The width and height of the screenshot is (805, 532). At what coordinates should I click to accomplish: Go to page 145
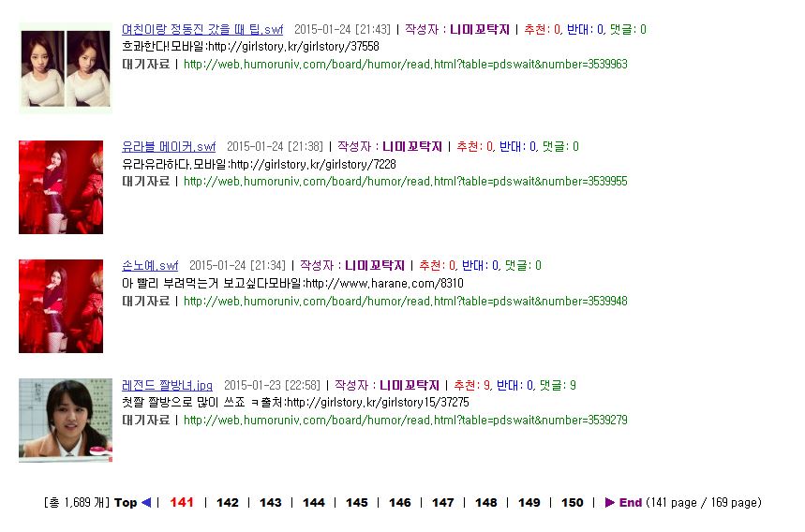[x=357, y=503]
